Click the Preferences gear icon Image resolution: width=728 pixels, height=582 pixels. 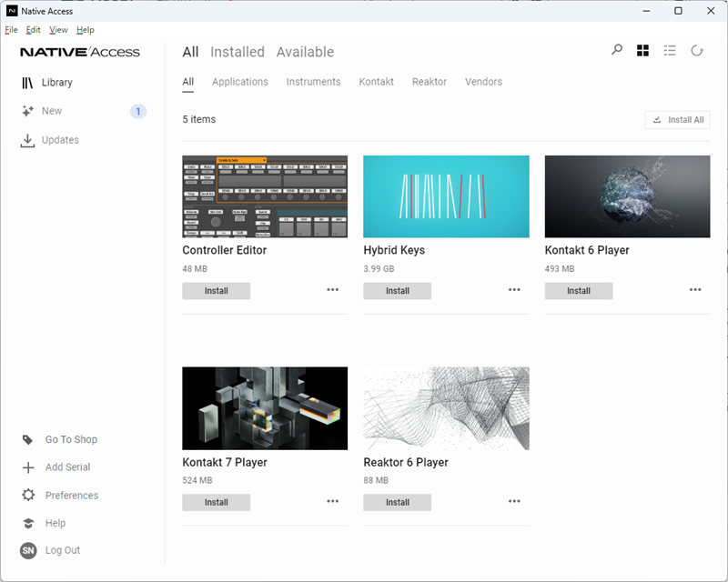click(28, 495)
